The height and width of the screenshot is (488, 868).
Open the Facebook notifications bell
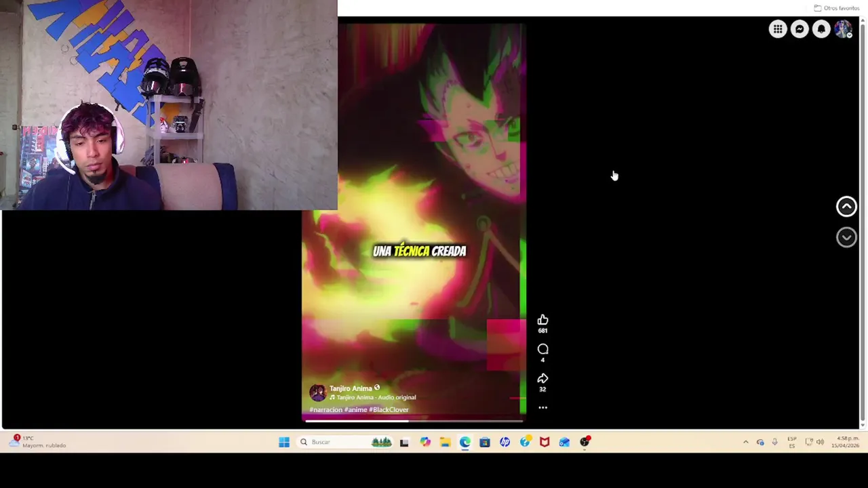point(821,29)
